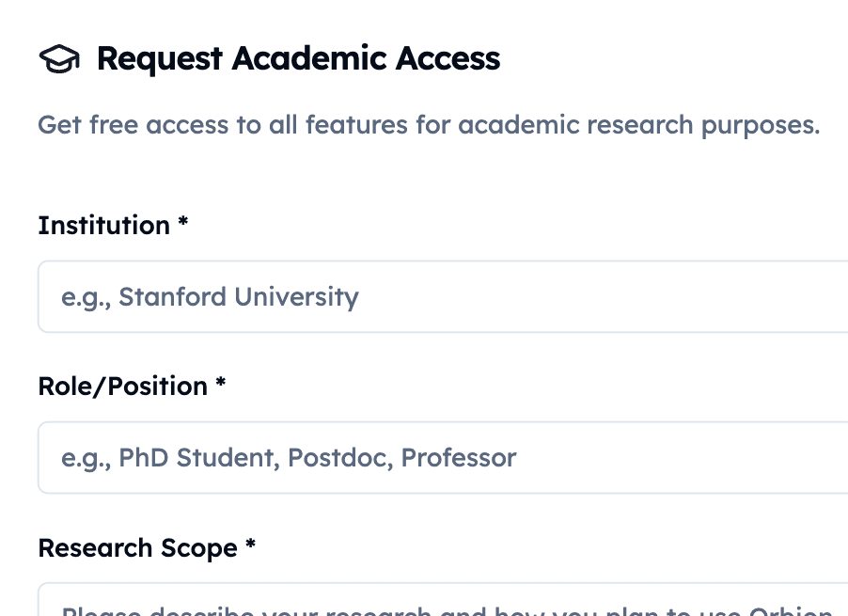
Task: Click the placeholder reading 'e.g., Stanford University'
Action: [x=210, y=296]
